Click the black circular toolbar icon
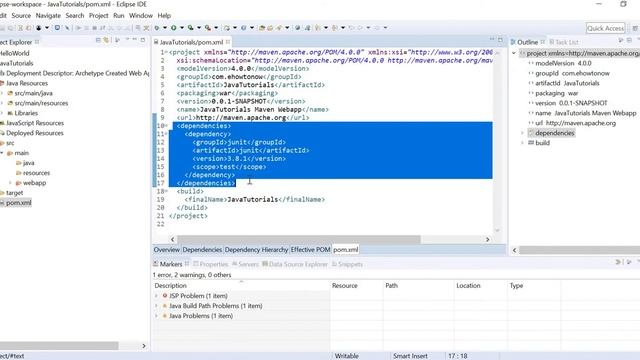 coord(39,28)
